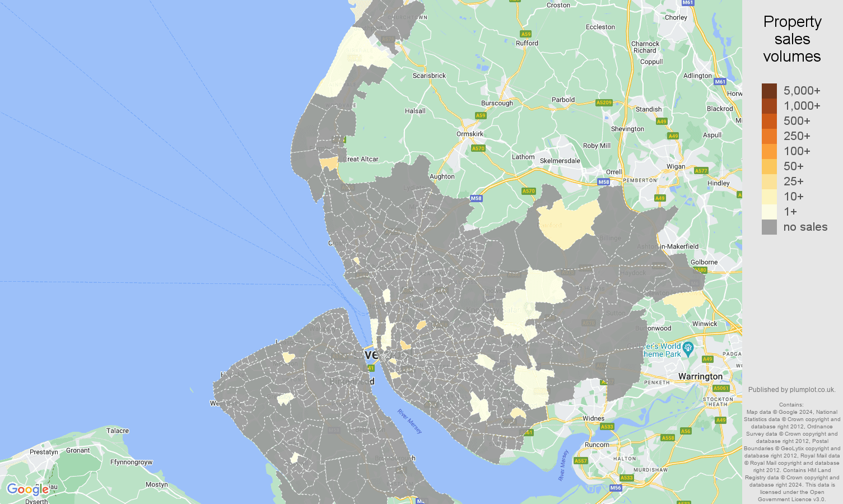The height and width of the screenshot is (504, 843).
Task: Click the 1,000+ legend color swatch
Action: tap(769, 106)
